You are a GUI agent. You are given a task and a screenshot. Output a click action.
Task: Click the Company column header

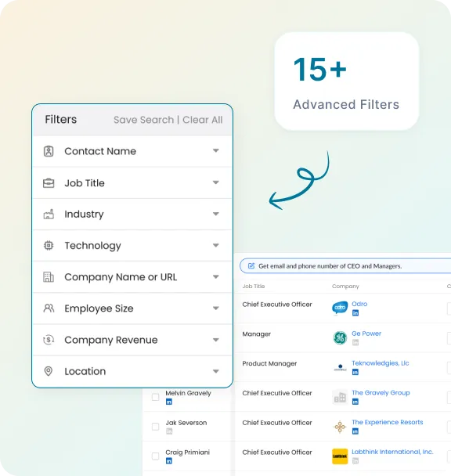[x=345, y=287]
